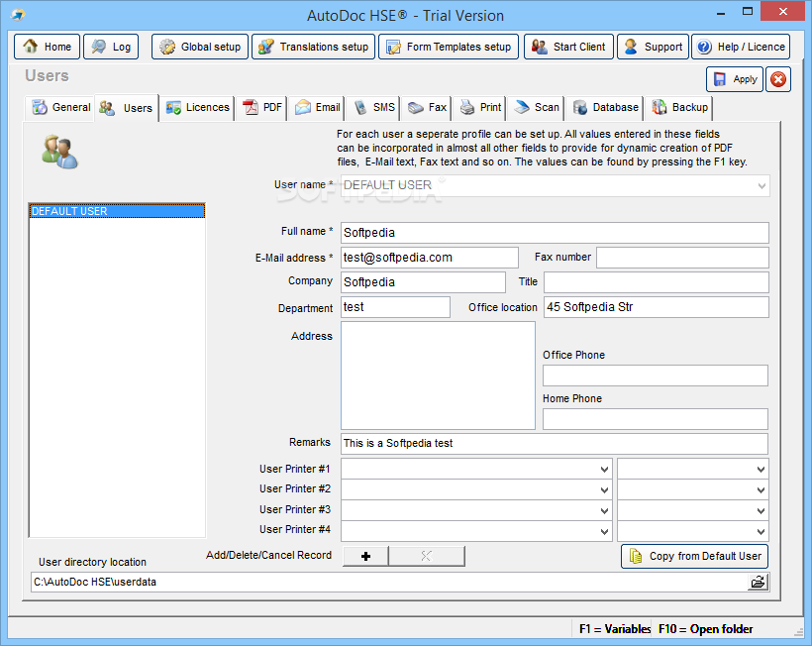Switch to the General tab

(60, 107)
